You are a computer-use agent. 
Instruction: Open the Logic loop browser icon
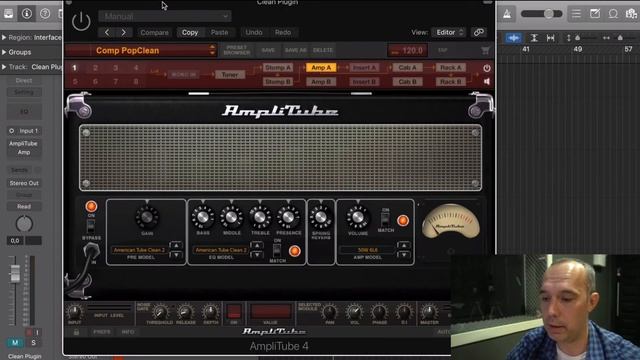(x=613, y=14)
